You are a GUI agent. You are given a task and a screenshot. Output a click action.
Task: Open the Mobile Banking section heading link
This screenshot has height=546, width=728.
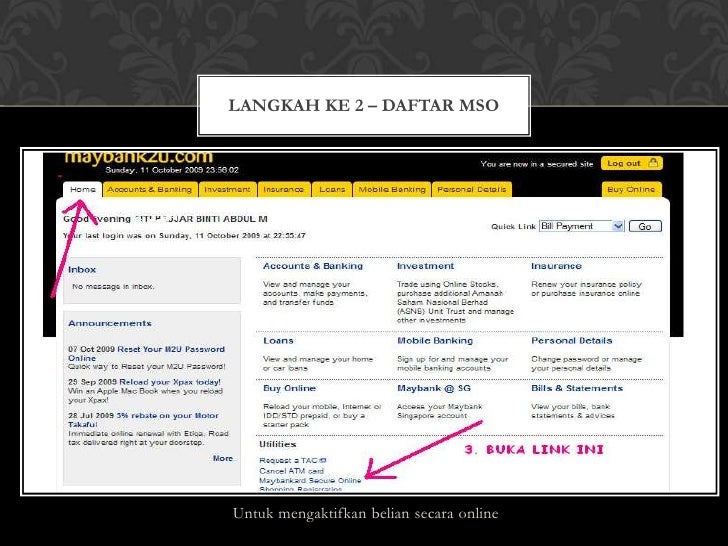pyautogui.click(x=435, y=340)
